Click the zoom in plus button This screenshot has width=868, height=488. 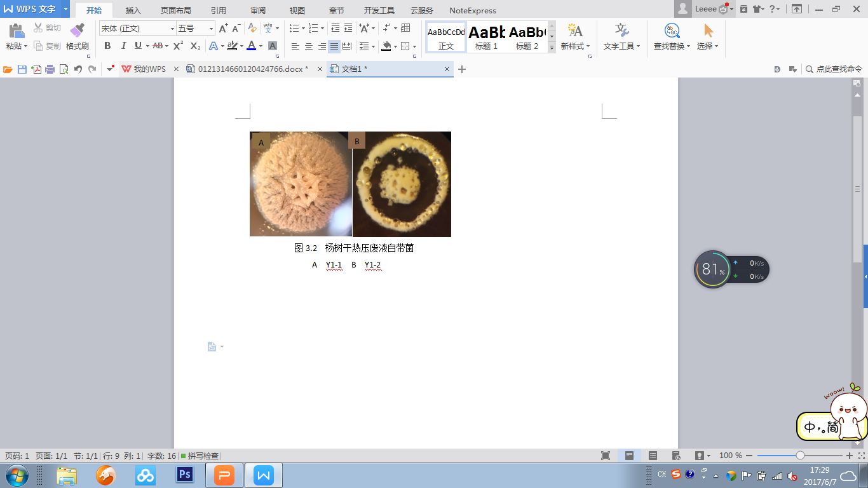[850, 456]
